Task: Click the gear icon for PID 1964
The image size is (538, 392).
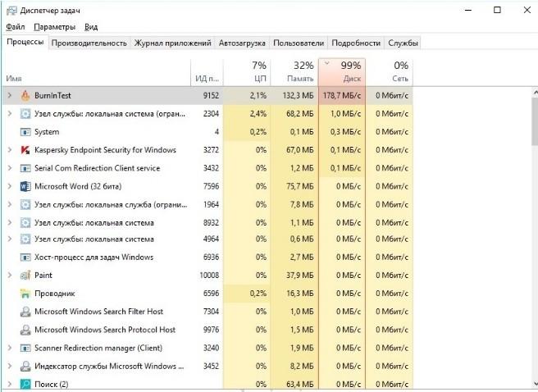Action: 25,204
